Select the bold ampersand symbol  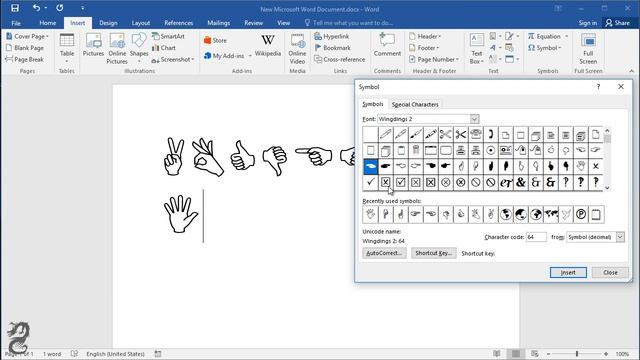point(520,182)
